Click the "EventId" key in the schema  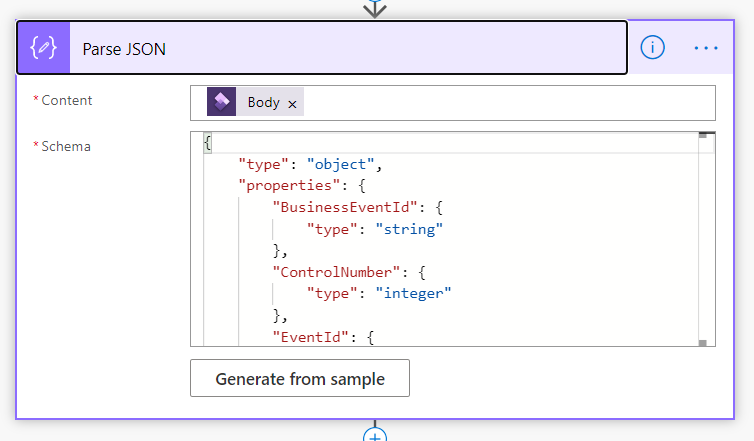(x=311, y=337)
